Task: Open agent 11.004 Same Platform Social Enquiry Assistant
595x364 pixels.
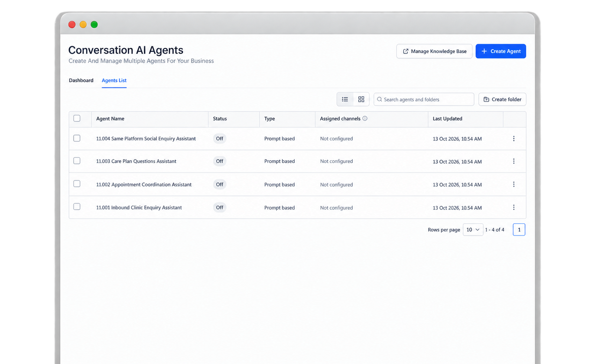Action: click(146, 138)
